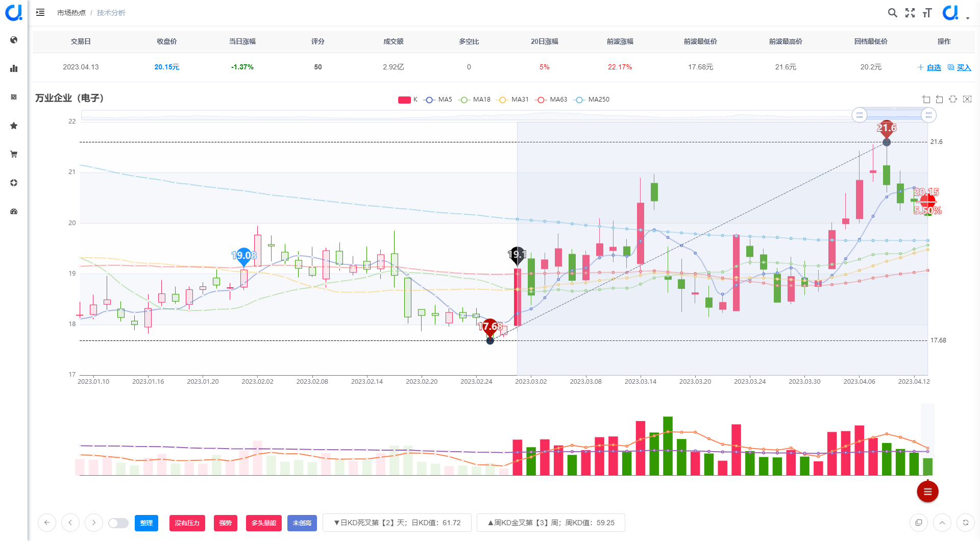The width and height of the screenshot is (980, 541).
Task: Click the 没有压力 tag button
Action: [187, 523]
